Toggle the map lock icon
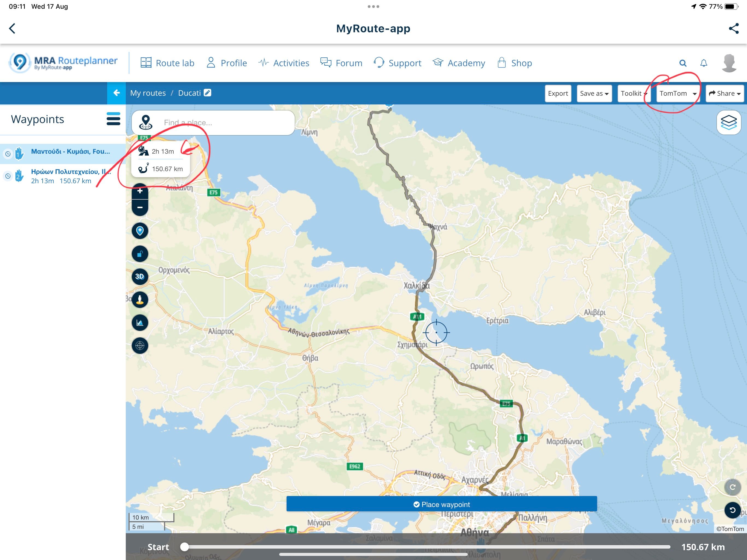 click(140, 254)
